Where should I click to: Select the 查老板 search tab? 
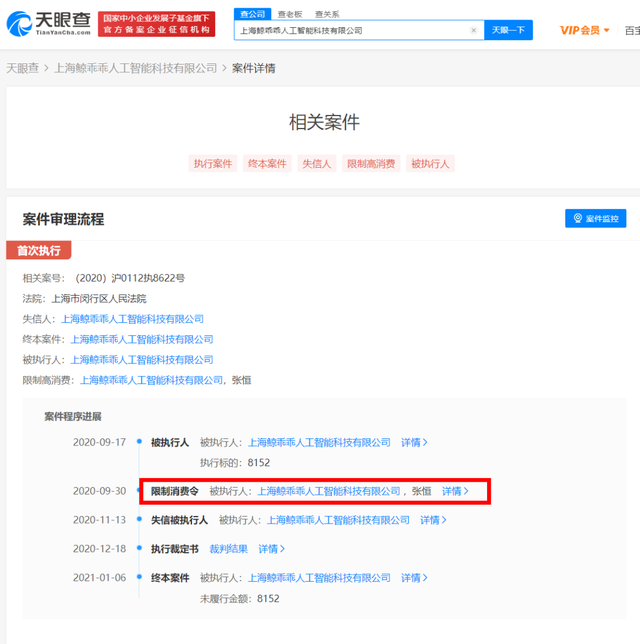[x=290, y=14]
